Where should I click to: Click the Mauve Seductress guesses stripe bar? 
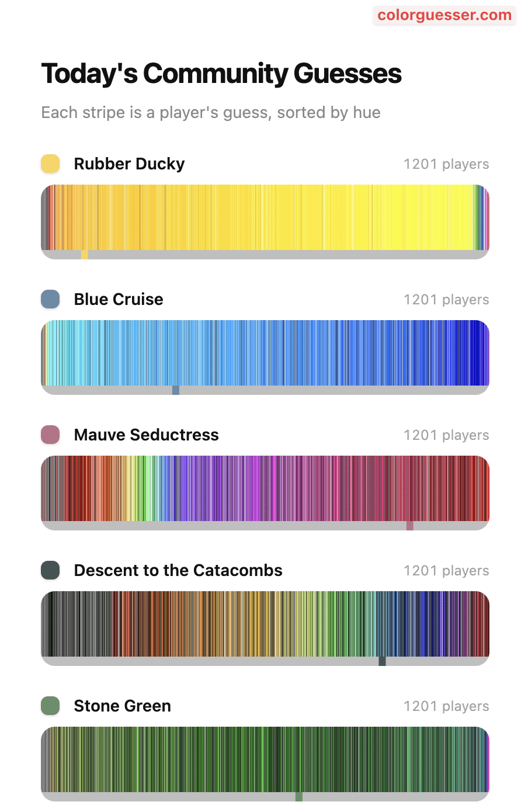click(265, 488)
